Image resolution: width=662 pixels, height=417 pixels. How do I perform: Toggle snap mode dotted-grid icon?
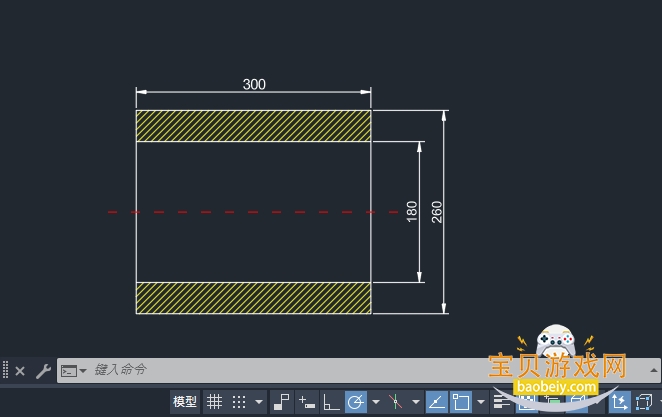(239, 402)
